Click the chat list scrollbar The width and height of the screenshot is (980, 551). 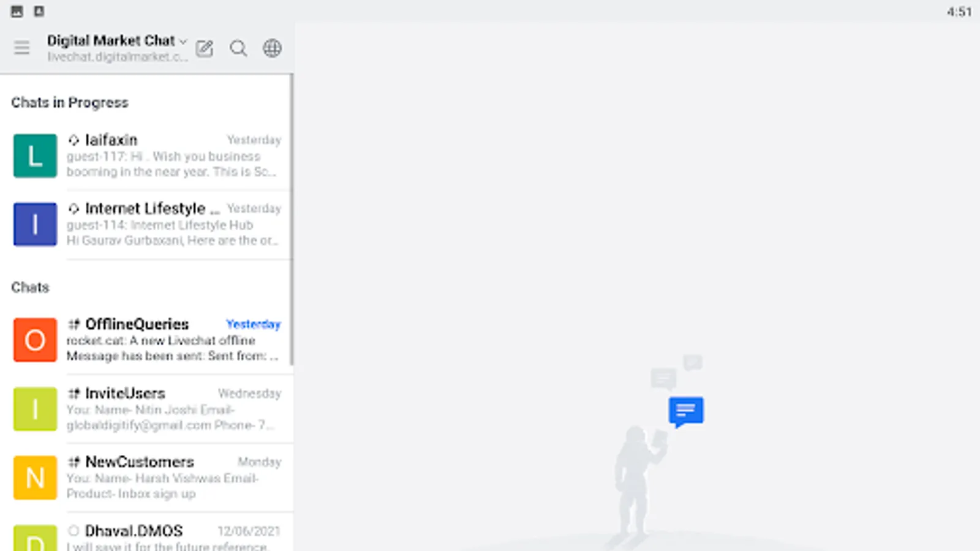tap(292, 220)
